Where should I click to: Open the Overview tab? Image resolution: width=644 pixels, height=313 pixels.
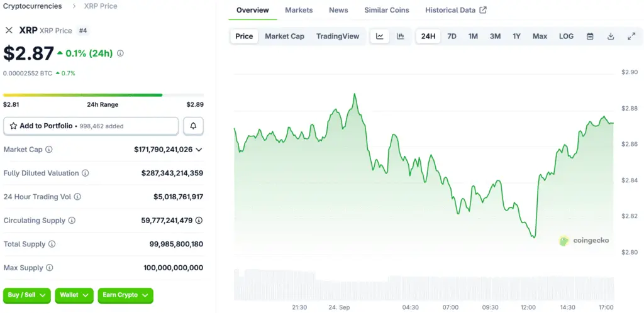coord(253,10)
